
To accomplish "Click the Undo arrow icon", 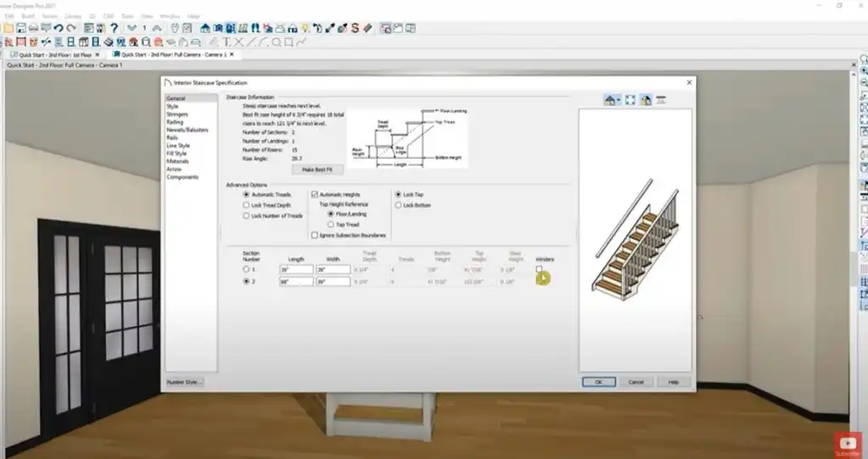I will pyautogui.click(x=58, y=28).
